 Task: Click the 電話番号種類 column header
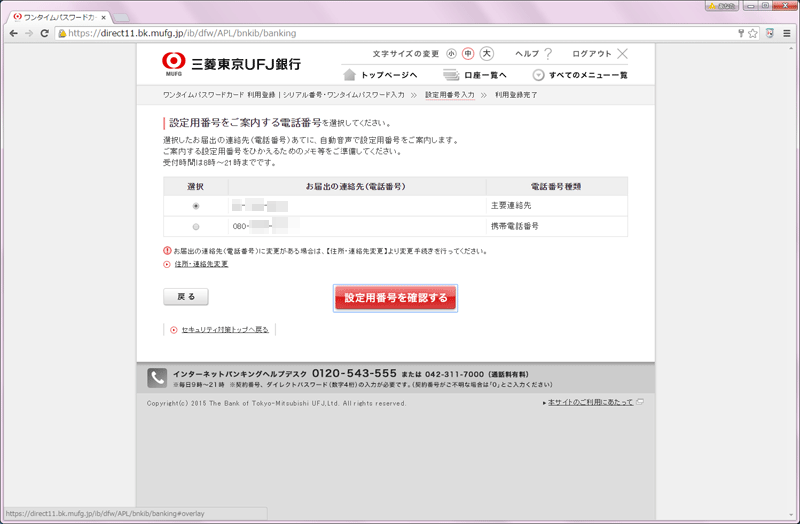coord(557,187)
